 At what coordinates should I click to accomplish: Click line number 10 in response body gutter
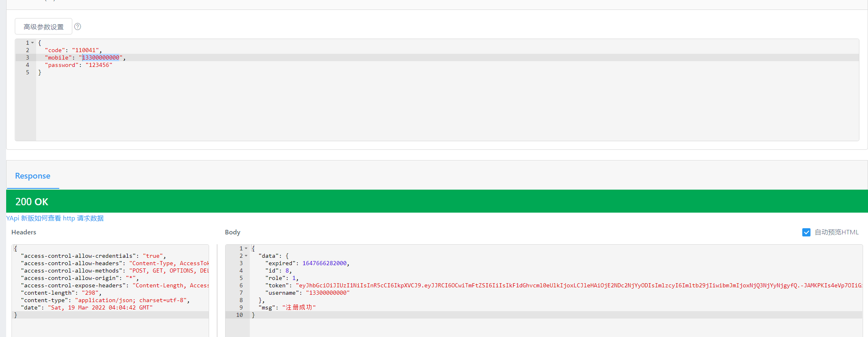pos(239,315)
